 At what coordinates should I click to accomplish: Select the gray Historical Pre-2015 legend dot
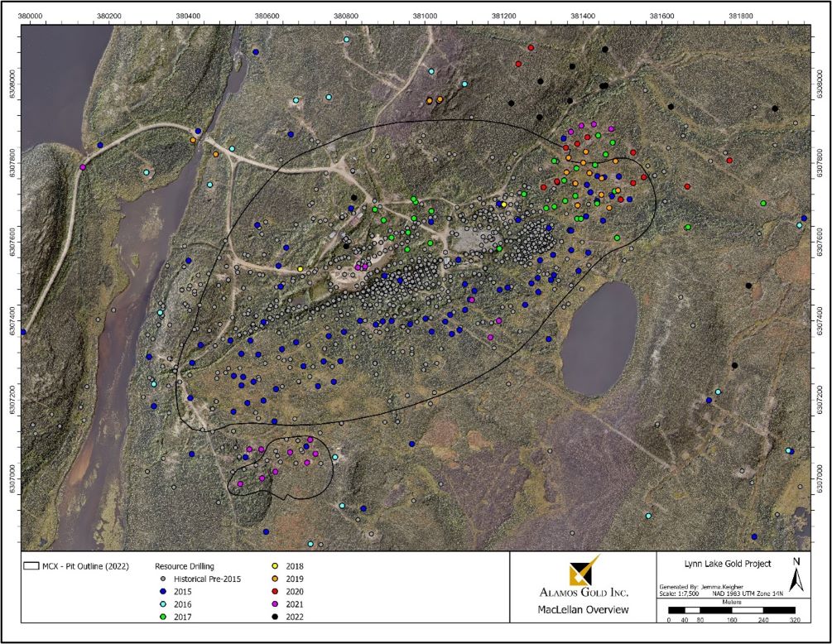[x=163, y=579]
